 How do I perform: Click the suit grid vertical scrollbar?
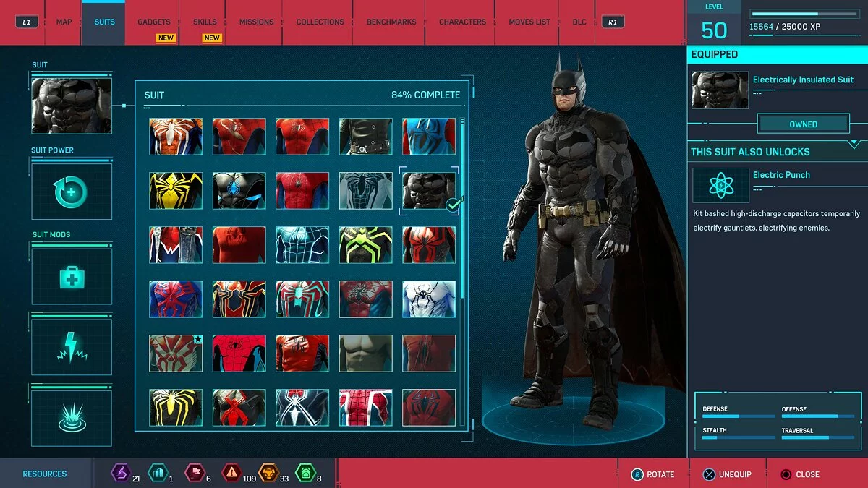tap(463, 210)
